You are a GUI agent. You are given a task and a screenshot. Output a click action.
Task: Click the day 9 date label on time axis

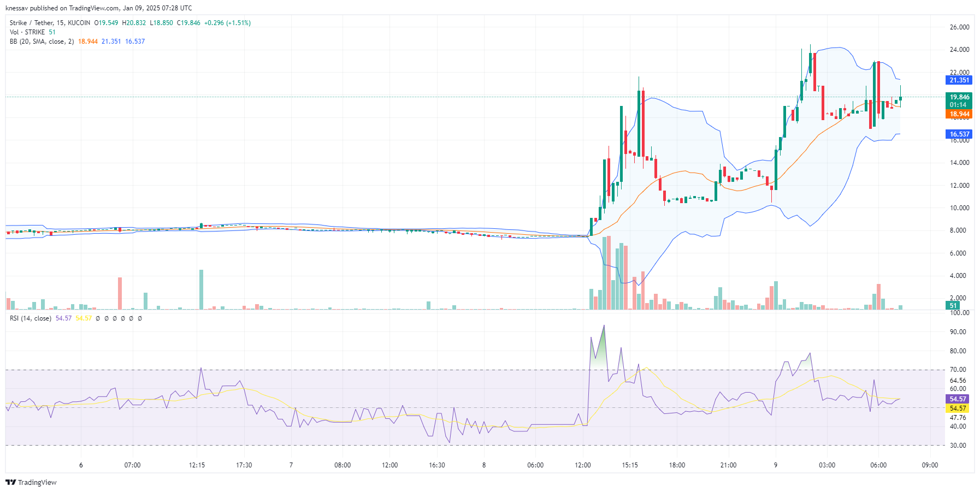pyautogui.click(x=776, y=465)
